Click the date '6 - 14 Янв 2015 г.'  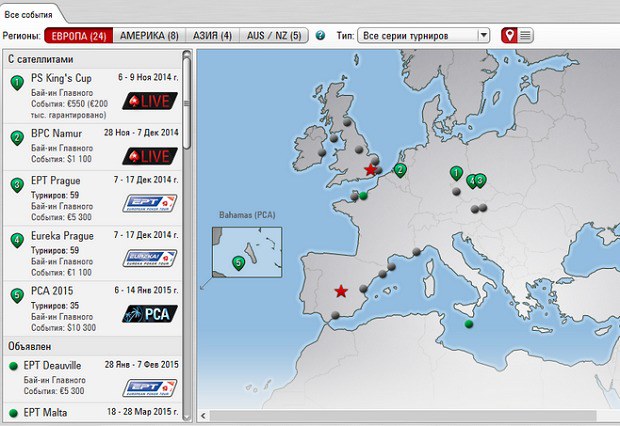coord(146,290)
